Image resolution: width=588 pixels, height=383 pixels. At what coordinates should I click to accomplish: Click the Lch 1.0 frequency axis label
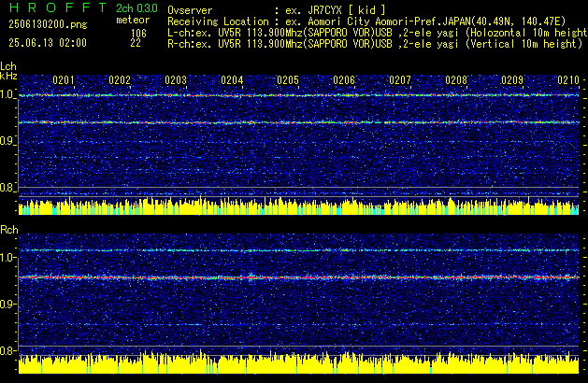click(x=7, y=94)
